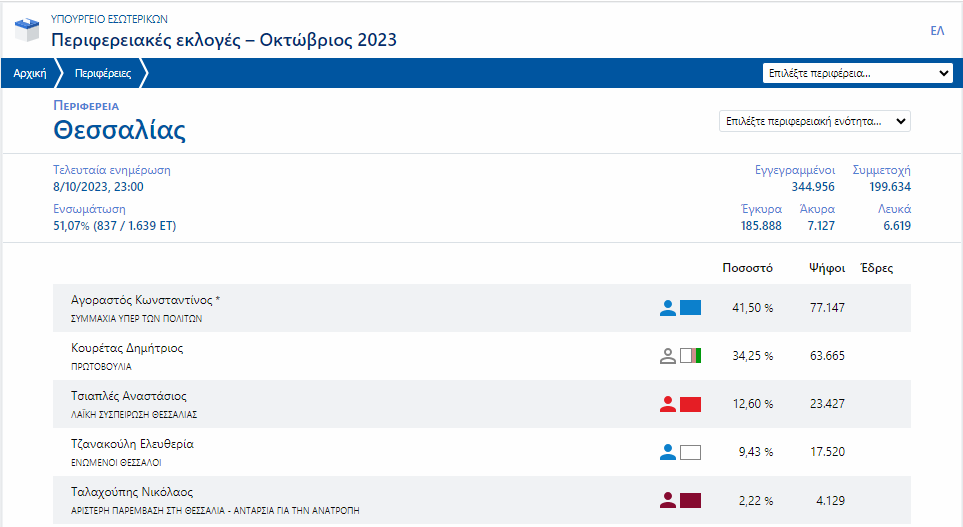The image size is (963, 527).
Task: Click the red person icon for Τσιαπλές Αναστάσιος
Action: [x=668, y=404]
